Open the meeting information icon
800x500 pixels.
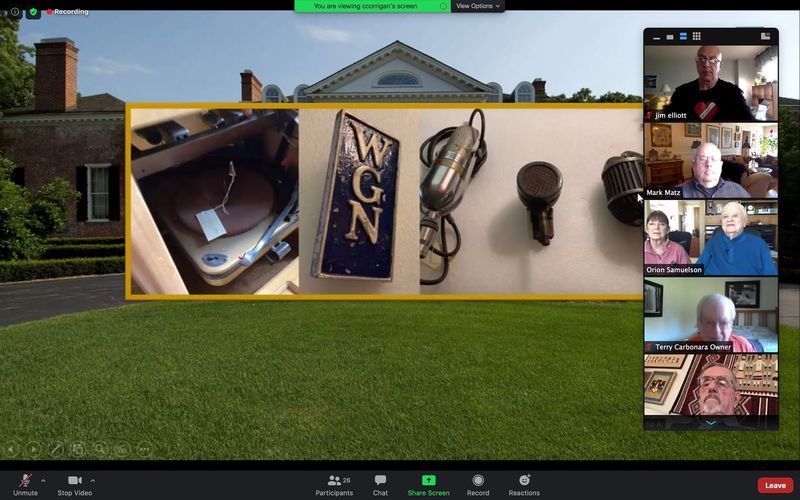click(15, 11)
